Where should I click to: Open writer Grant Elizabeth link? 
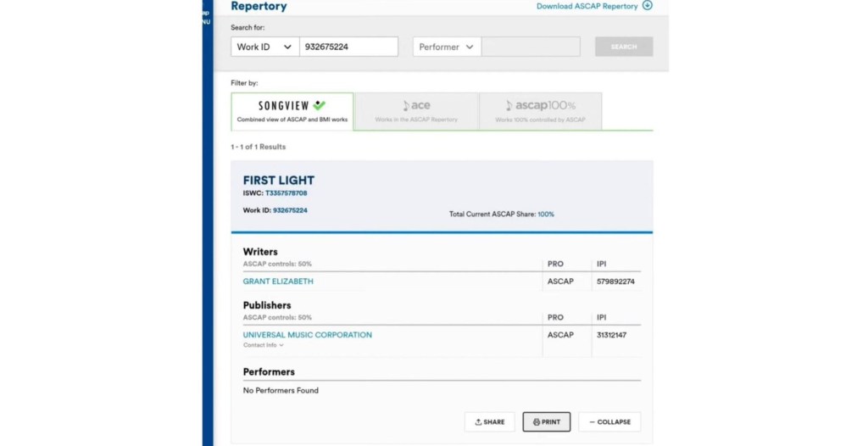[278, 282]
